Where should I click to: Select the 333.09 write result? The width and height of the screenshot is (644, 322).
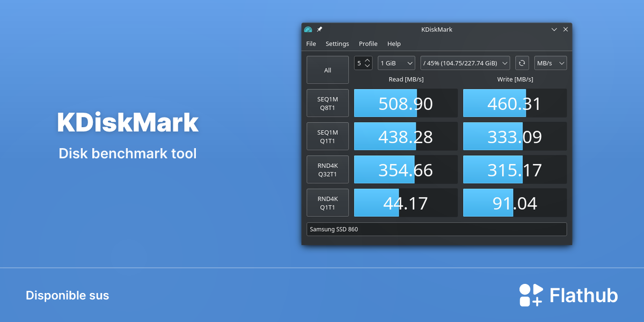pyautogui.click(x=515, y=136)
